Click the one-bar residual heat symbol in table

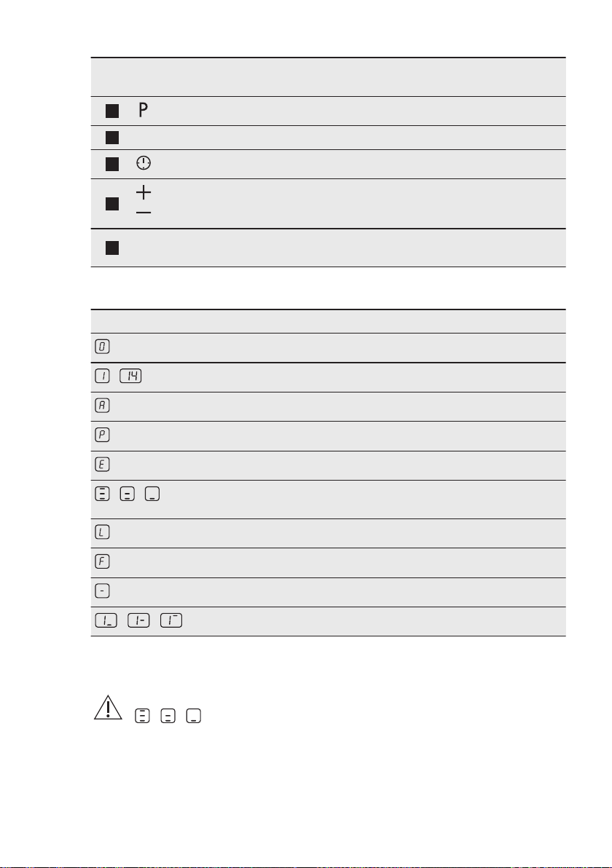tap(152, 494)
